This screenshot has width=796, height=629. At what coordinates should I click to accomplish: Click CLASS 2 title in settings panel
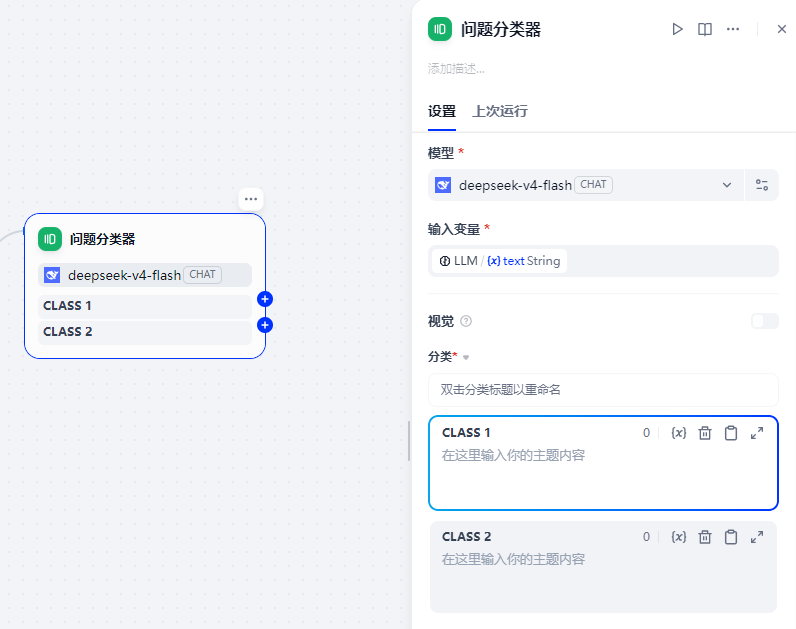pyautogui.click(x=467, y=537)
